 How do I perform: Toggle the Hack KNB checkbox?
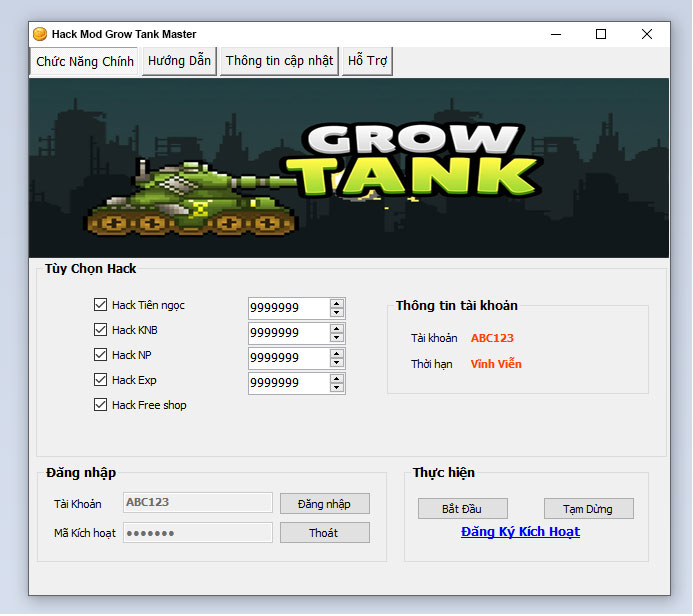[100, 330]
